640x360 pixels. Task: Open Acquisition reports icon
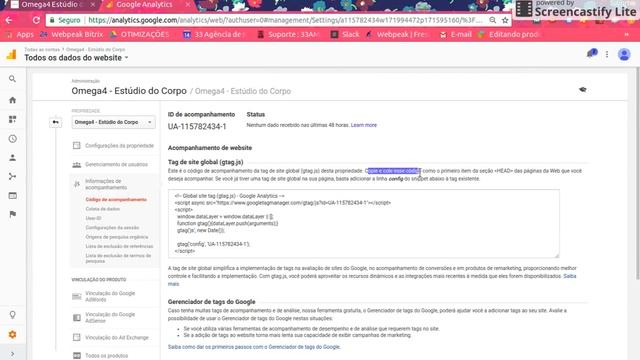click(12, 176)
